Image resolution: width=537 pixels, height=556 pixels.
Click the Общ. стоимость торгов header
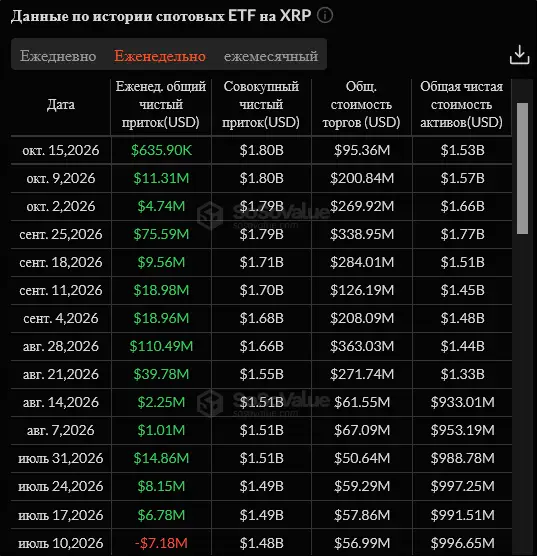[361, 104]
